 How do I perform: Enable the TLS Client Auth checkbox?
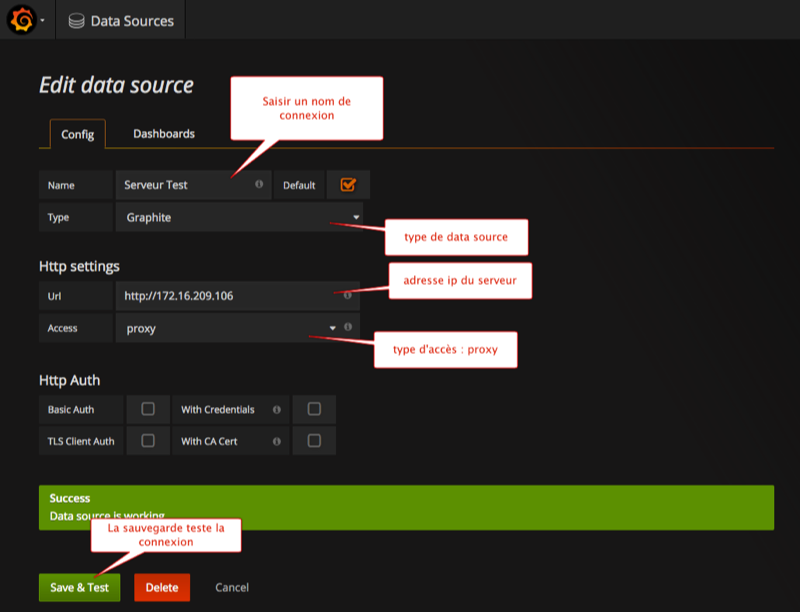148,441
